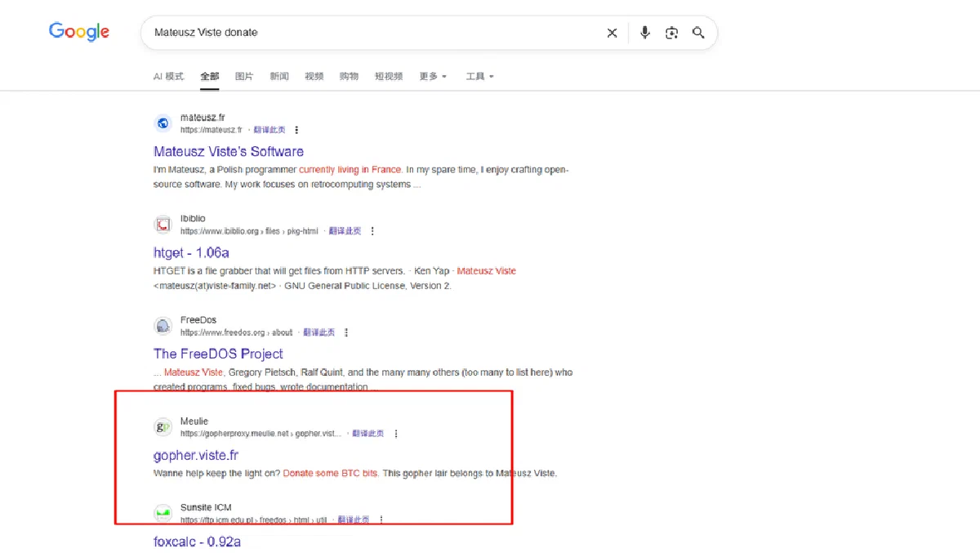Click the www.freedos.org › about URL
This screenshot has height=553, width=980.
click(x=236, y=332)
